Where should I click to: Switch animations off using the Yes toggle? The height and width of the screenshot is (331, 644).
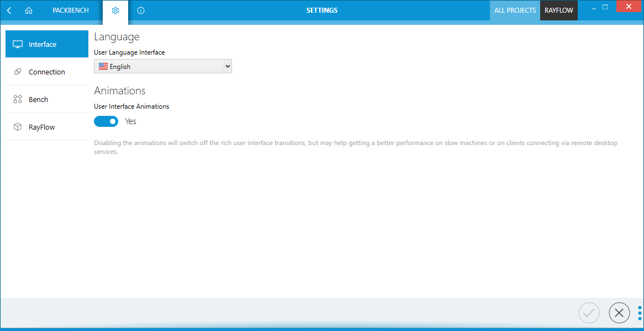pyautogui.click(x=106, y=121)
